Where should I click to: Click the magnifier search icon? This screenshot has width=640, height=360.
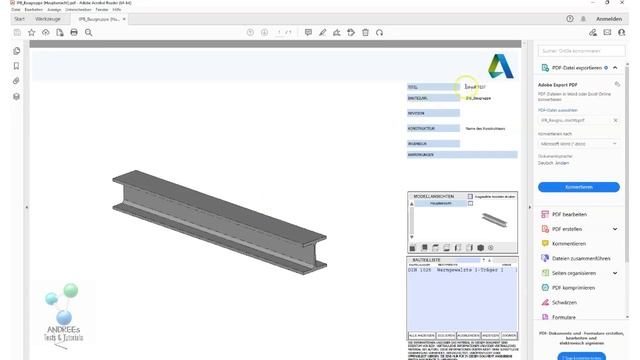point(89,32)
